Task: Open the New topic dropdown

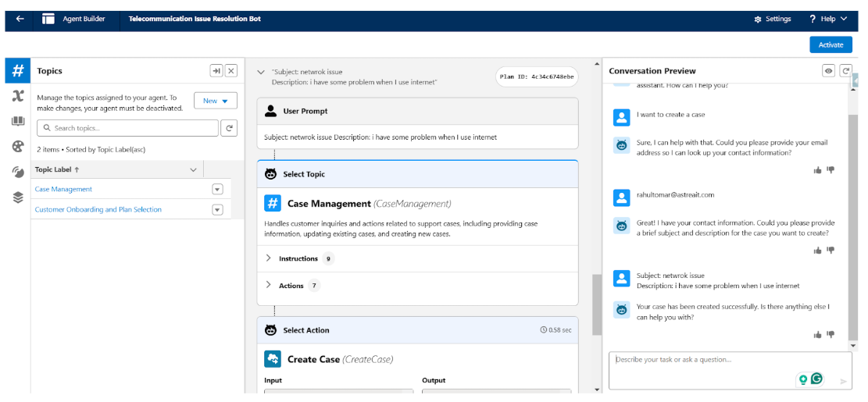Action: click(x=216, y=101)
